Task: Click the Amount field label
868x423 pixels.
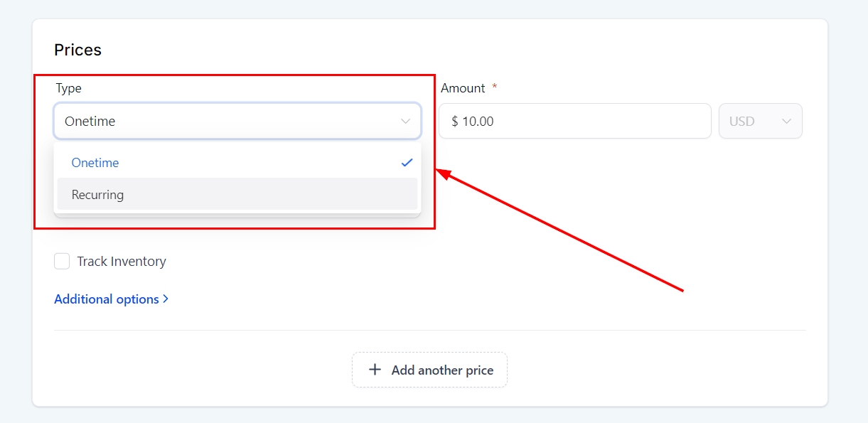Action: click(x=463, y=88)
